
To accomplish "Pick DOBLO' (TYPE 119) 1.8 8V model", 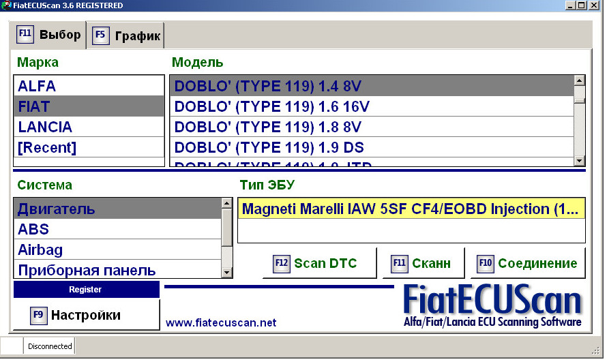I will 372,127.
